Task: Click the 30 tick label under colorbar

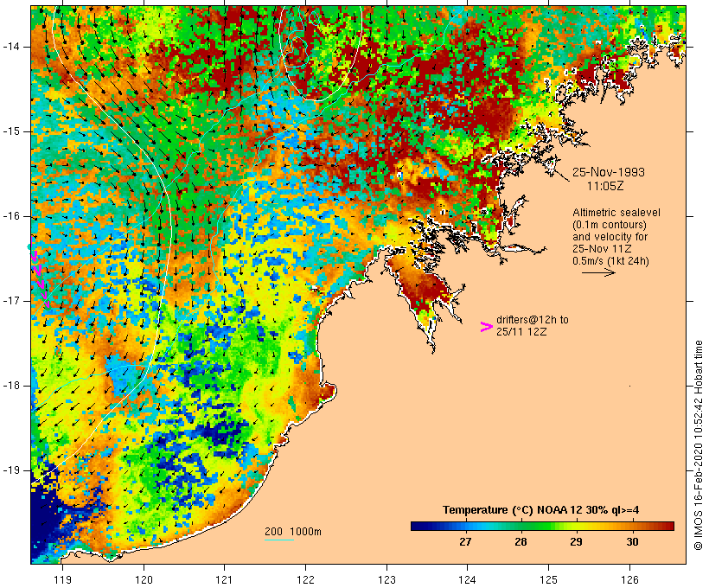Action: point(632,542)
